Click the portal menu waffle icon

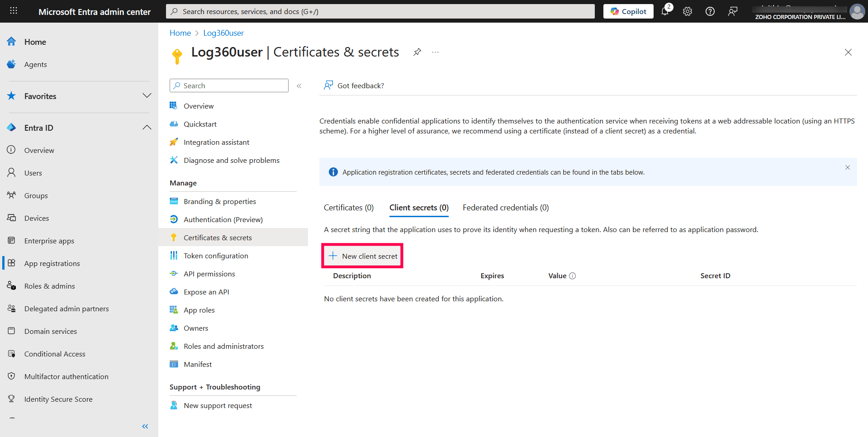click(13, 10)
